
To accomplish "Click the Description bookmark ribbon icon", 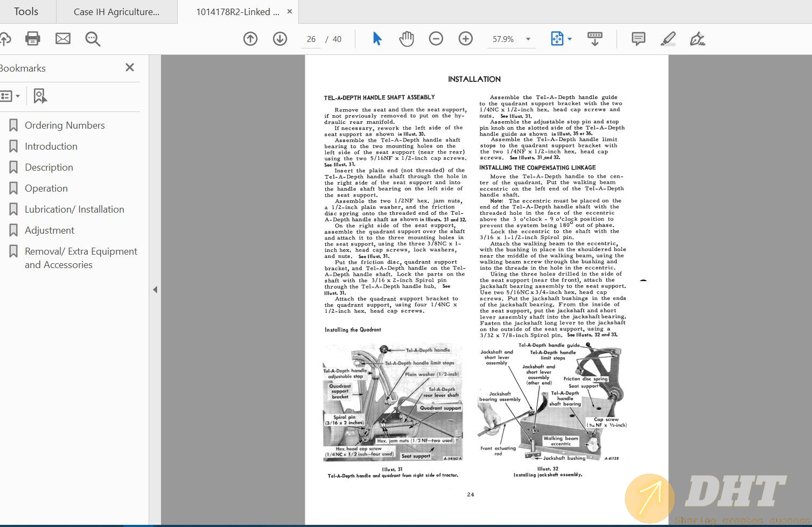I will tap(13, 167).
